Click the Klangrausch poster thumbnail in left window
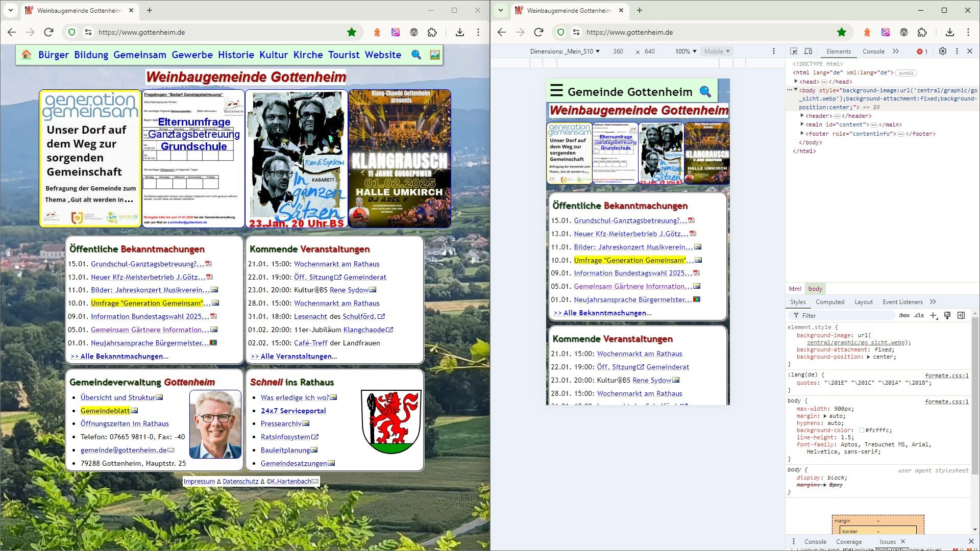Screen dimensions: 980x551 click(x=400, y=159)
